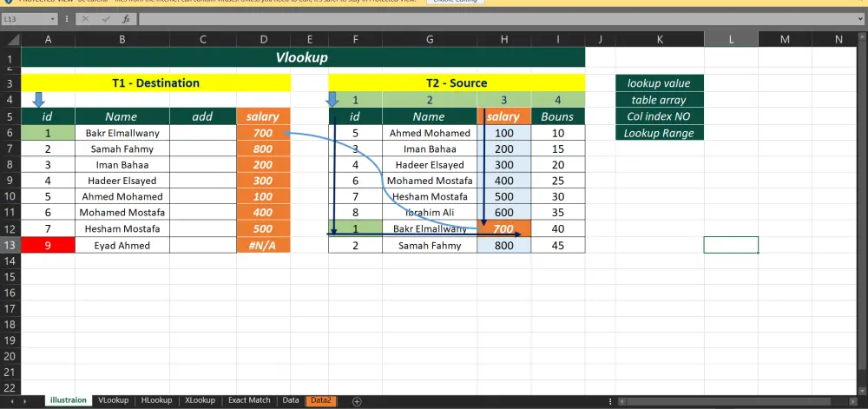Add a new sheet with the plus icon
868x409 pixels.
coord(357,401)
